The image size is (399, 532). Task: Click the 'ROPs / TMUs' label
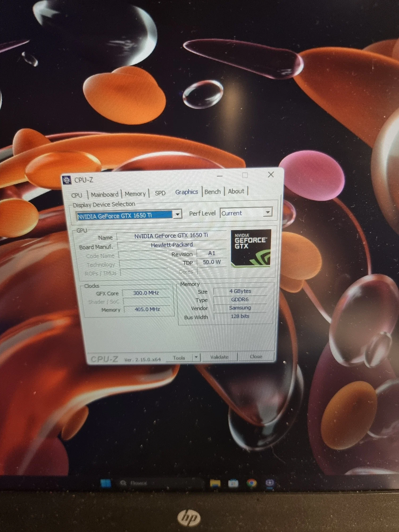tap(101, 273)
